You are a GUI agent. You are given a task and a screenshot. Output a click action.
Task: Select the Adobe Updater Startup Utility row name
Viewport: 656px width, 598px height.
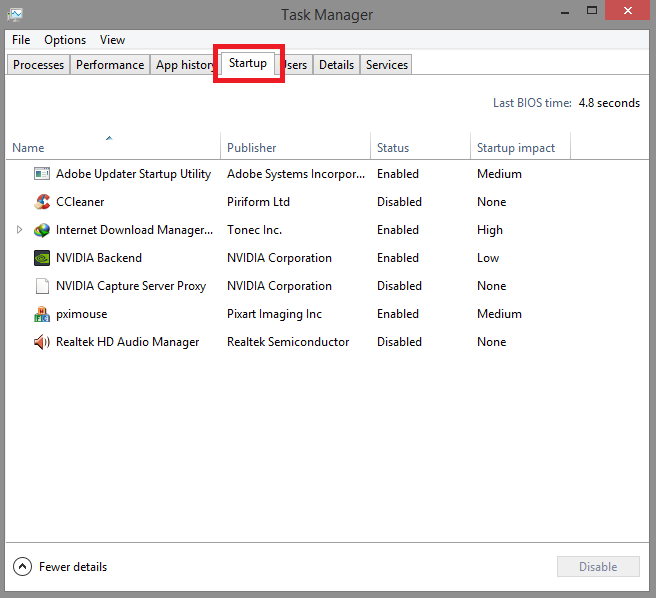133,174
